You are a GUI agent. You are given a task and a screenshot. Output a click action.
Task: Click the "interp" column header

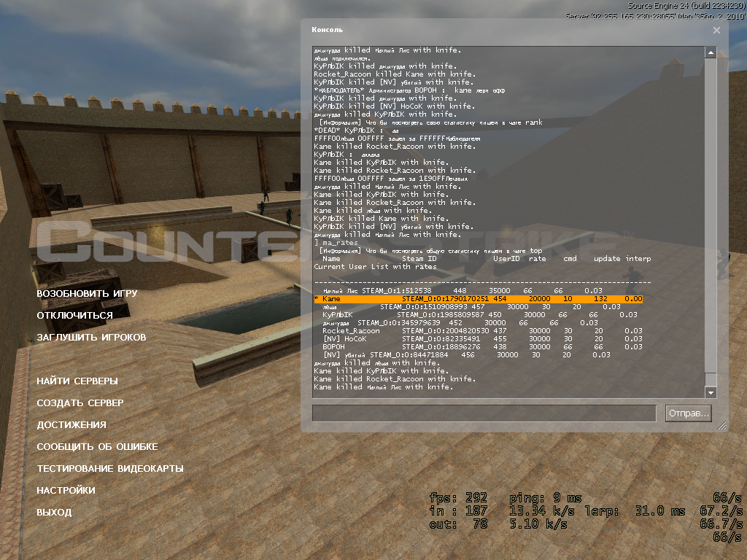(638, 259)
